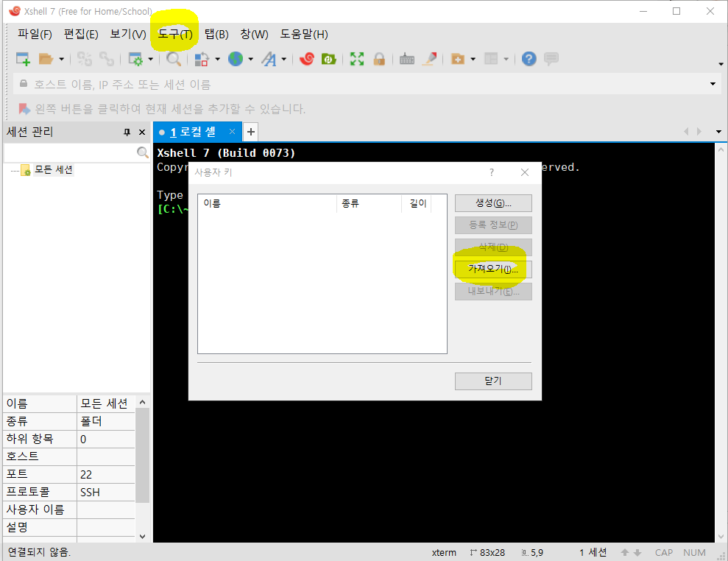Close the 사용자 키 dialog with X

coord(525,172)
